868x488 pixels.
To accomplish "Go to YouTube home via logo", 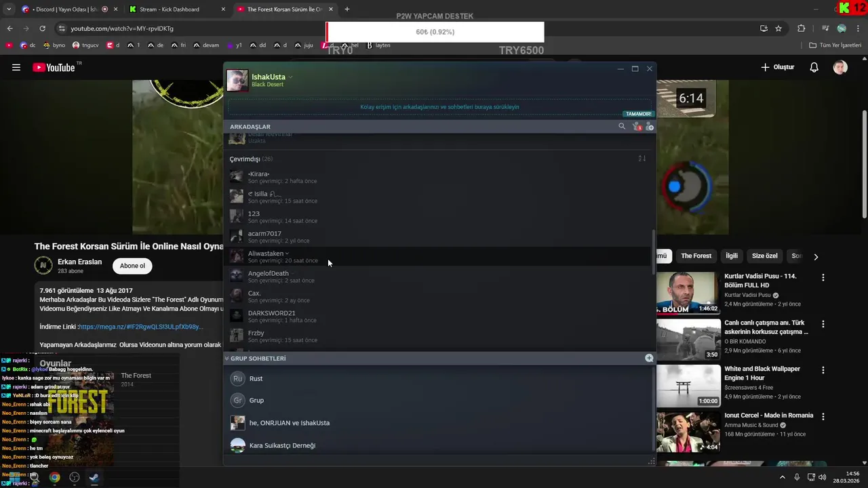I will (x=54, y=67).
